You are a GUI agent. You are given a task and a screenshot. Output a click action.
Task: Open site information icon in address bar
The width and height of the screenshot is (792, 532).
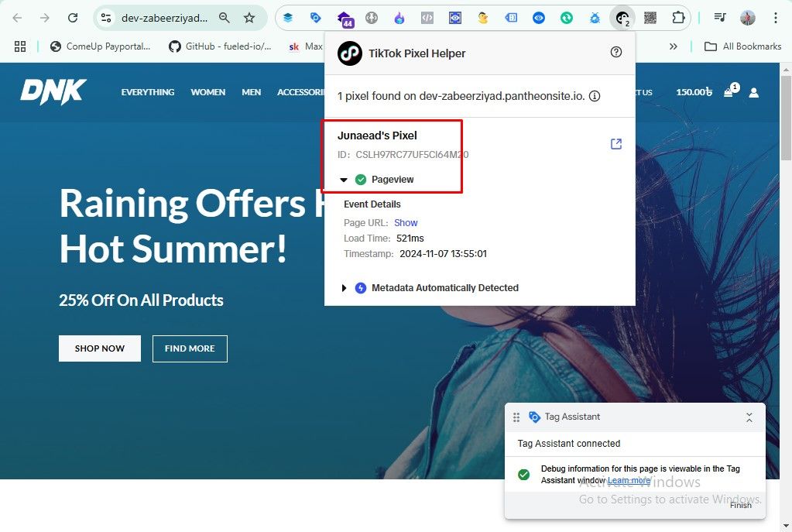tap(105, 18)
